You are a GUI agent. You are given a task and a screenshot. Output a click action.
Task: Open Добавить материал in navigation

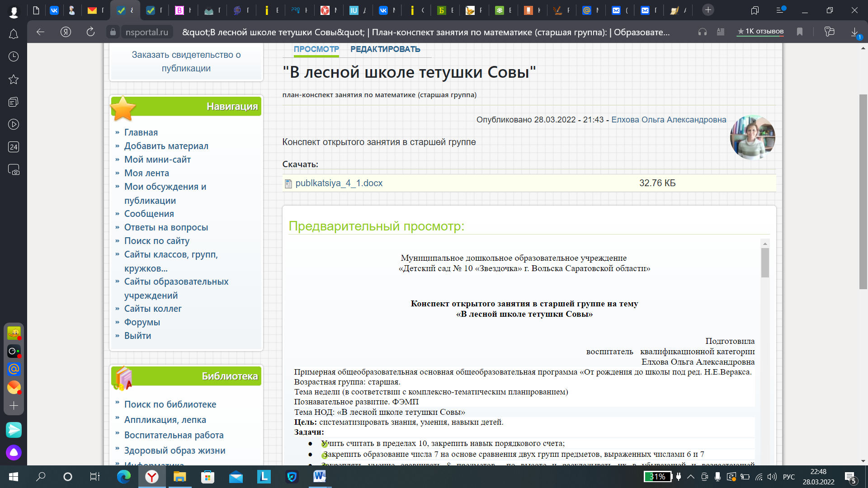166,146
